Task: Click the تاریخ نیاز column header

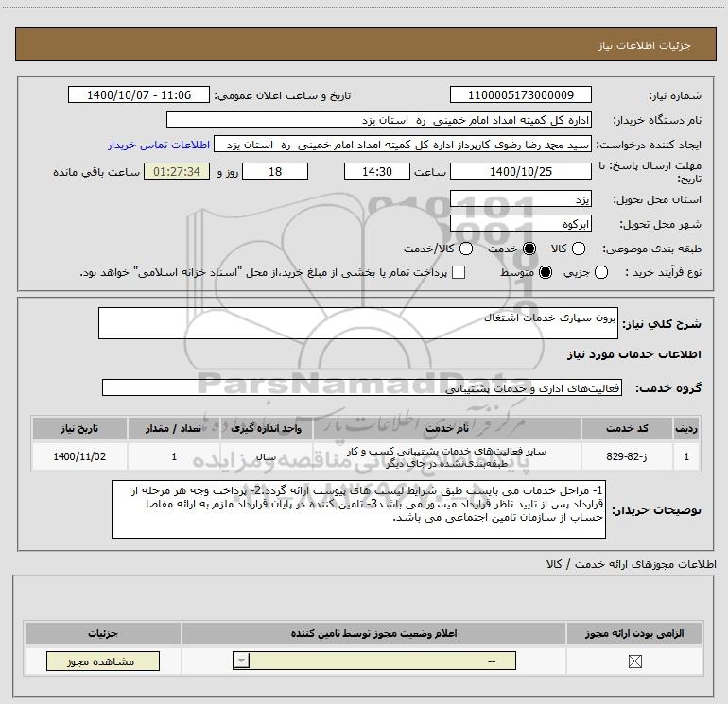Action: tap(79, 428)
